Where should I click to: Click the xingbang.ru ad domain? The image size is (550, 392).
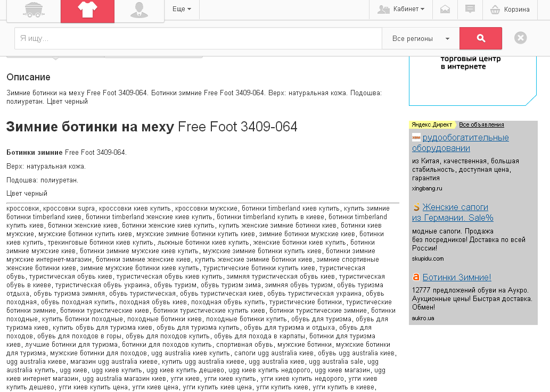click(x=427, y=188)
